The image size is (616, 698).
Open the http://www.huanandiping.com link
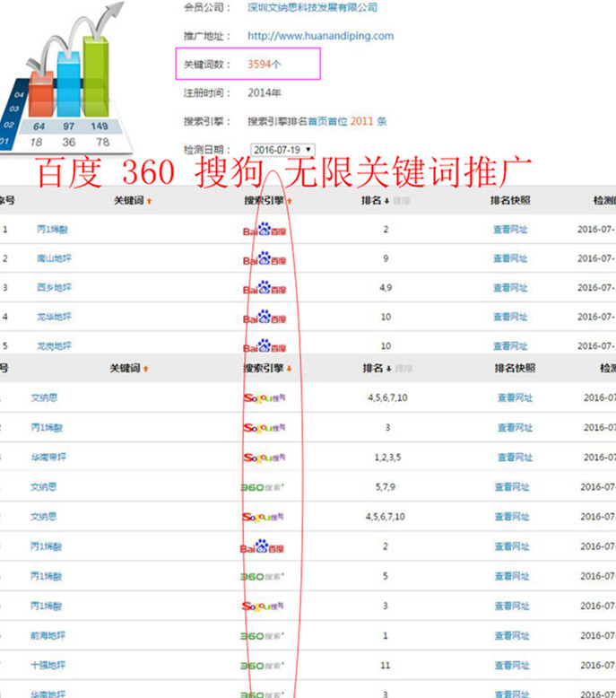pos(321,36)
